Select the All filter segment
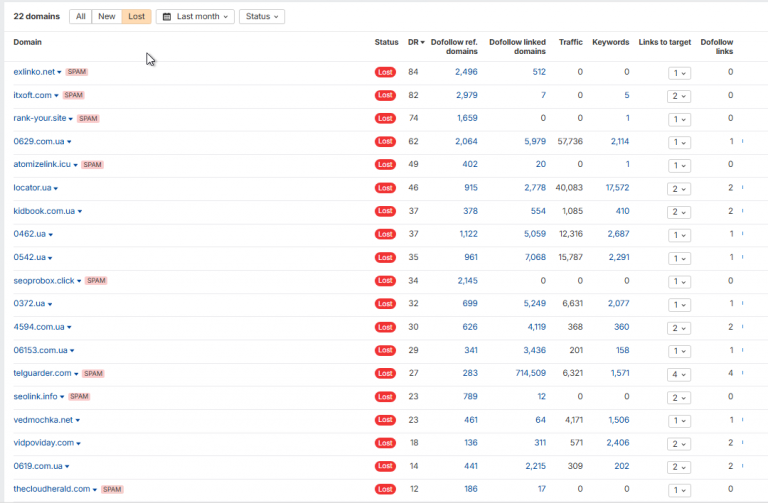The image size is (768, 503). tap(81, 17)
